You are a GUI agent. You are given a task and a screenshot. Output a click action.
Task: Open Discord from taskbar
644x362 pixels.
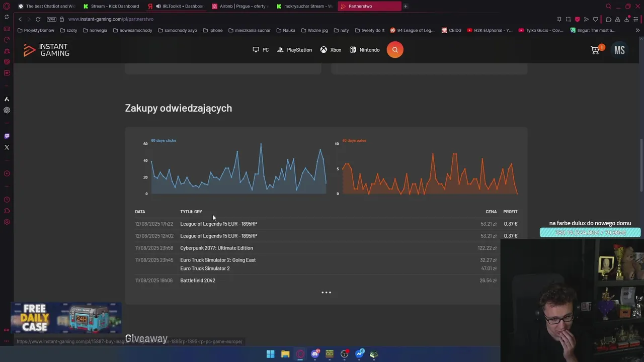click(x=315, y=354)
